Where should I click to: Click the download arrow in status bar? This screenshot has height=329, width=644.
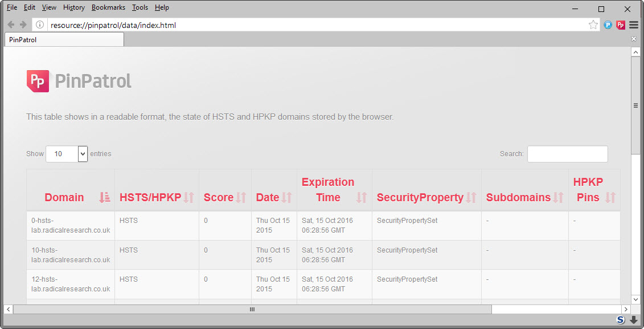point(634,320)
